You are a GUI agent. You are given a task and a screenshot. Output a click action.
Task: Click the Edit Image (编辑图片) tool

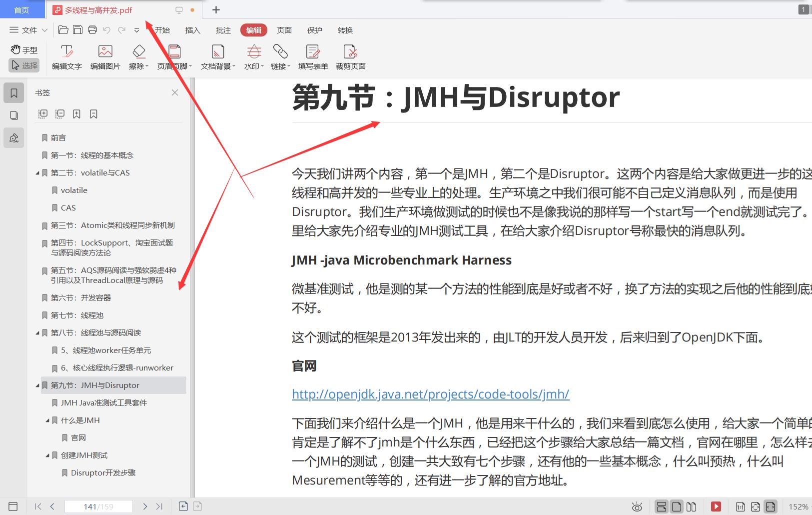click(105, 57)
